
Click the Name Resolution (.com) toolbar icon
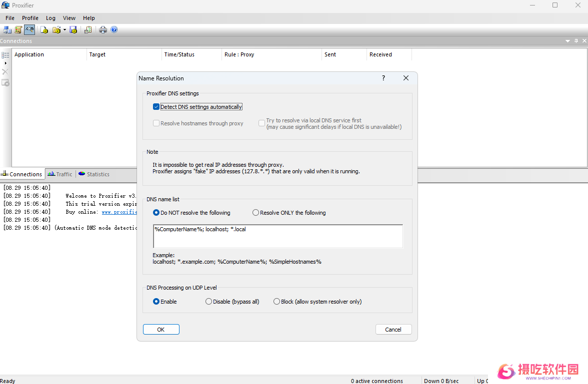coord(29,30)
